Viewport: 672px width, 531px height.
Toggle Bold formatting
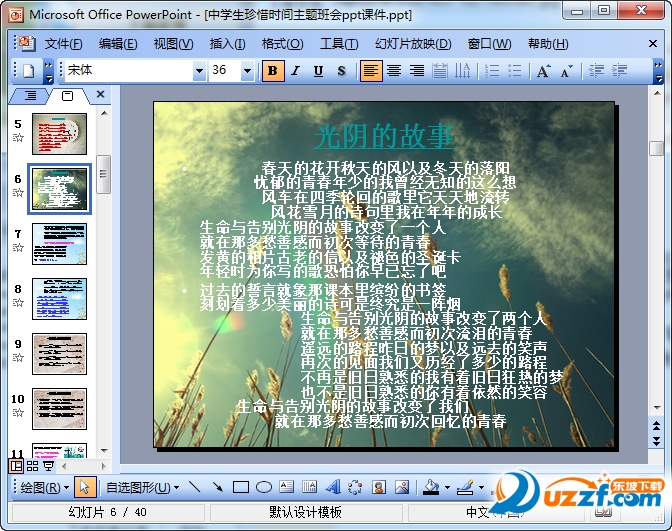click(273, 71)
